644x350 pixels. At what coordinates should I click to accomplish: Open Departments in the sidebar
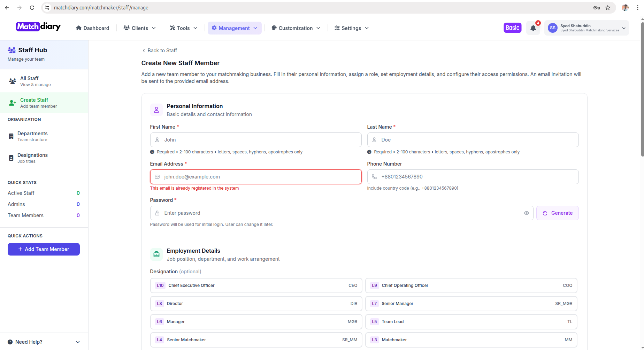click(32, 136)
